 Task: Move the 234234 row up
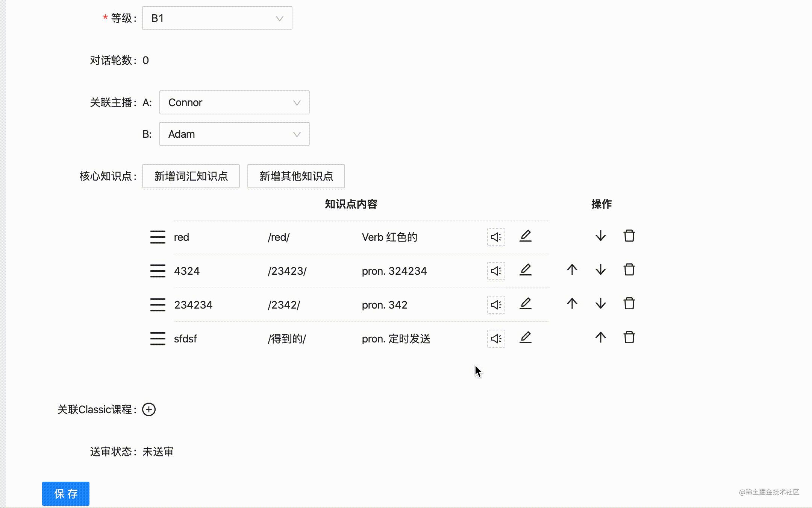[572, 304]
